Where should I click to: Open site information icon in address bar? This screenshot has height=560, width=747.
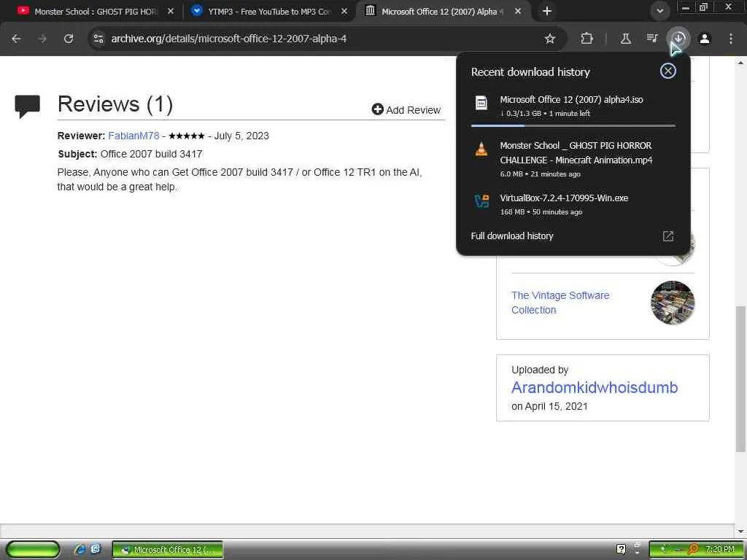point(98,39)
